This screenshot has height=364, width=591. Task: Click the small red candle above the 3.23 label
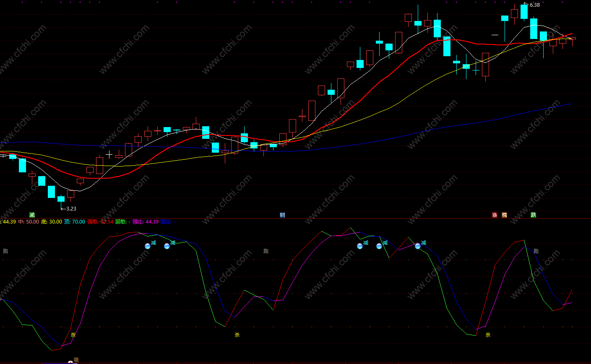70,194
